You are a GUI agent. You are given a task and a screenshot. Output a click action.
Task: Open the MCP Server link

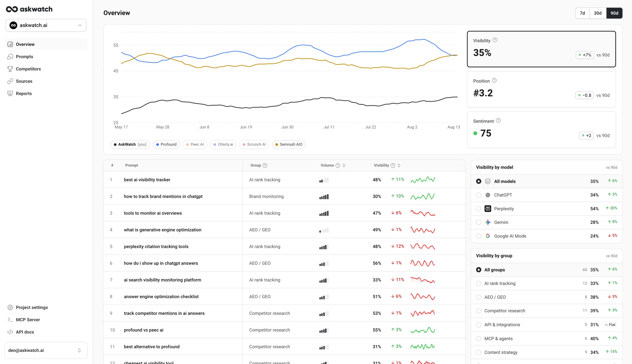click(x=46, y=319)
